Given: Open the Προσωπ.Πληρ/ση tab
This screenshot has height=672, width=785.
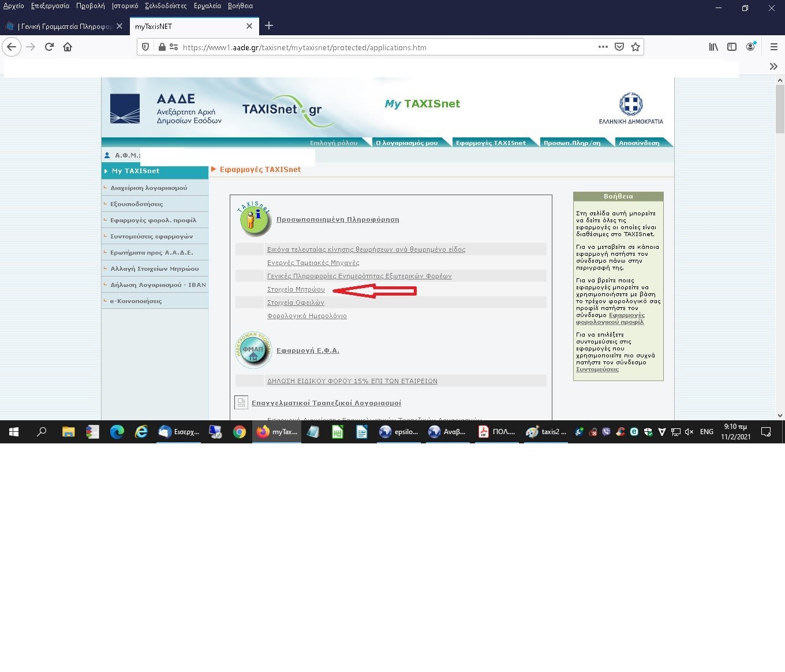Looking at the screenshot, I should pyautogui.click(x=572, y=143).
